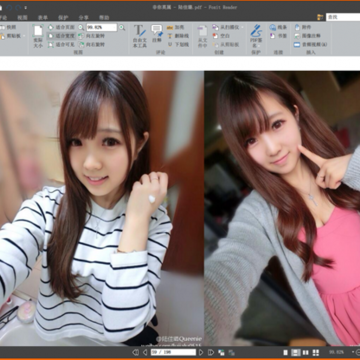Click the next view icon in status bar
The height and width of the screenshot is (360, 360).
(x=232, y=352)
